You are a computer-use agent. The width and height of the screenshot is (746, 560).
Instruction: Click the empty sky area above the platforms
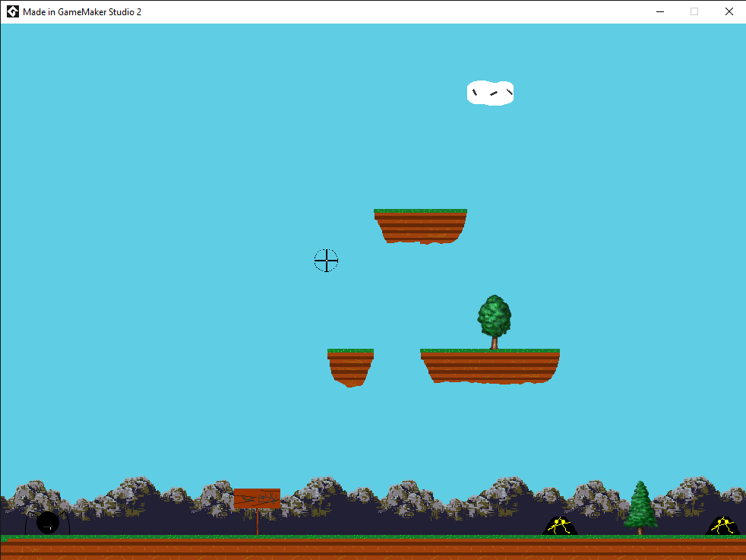click(x=190, y=152)
